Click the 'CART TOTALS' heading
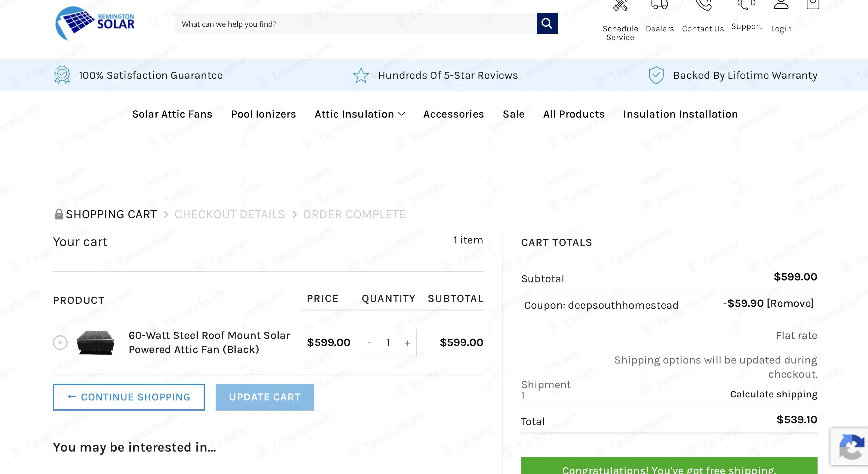 tap(557, 243)
